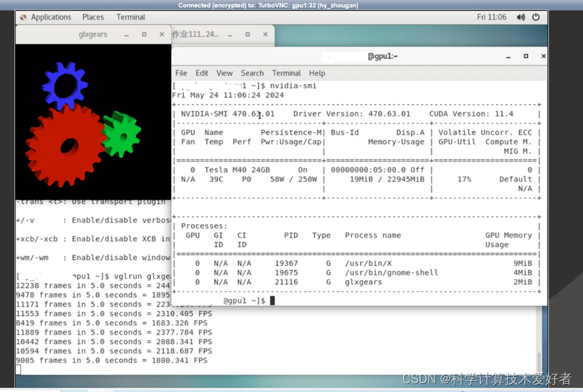The image size is (583, 392).
Task: Click the nvidia-smi command text
Action: (293, 86)
